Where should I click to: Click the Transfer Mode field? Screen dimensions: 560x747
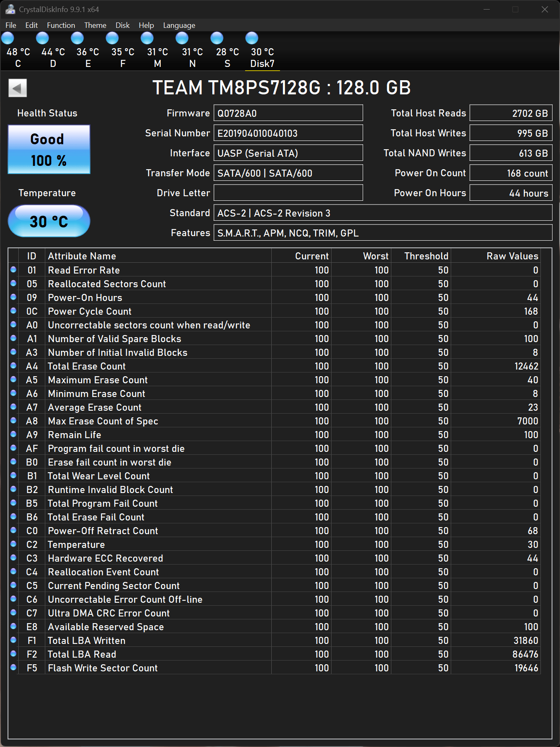(x=288, y=173)
